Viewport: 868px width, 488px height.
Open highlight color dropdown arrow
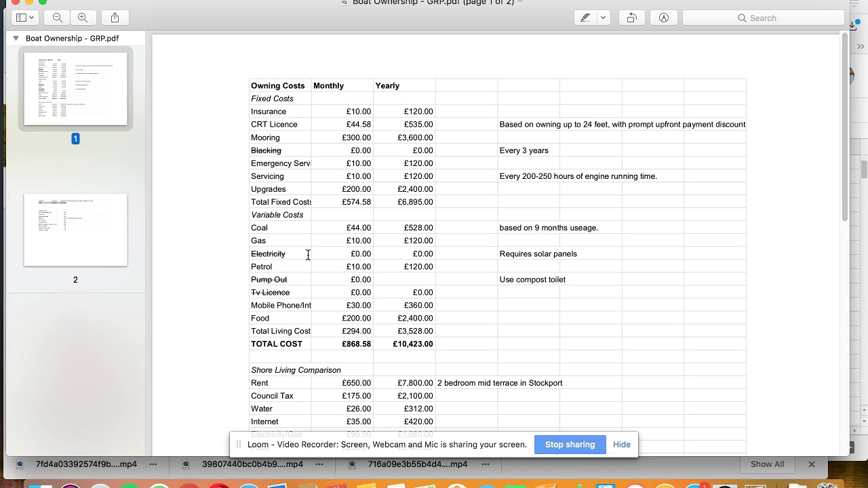(x=603, y=18)
